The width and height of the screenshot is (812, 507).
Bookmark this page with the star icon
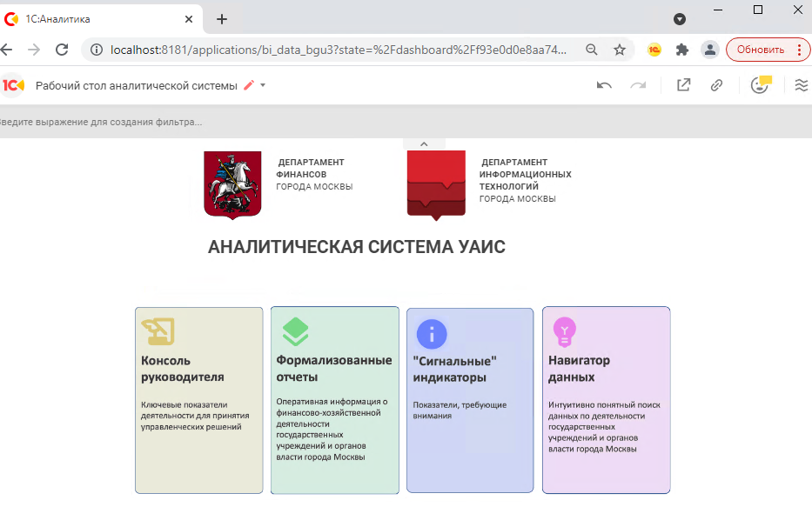pos(620,50)
